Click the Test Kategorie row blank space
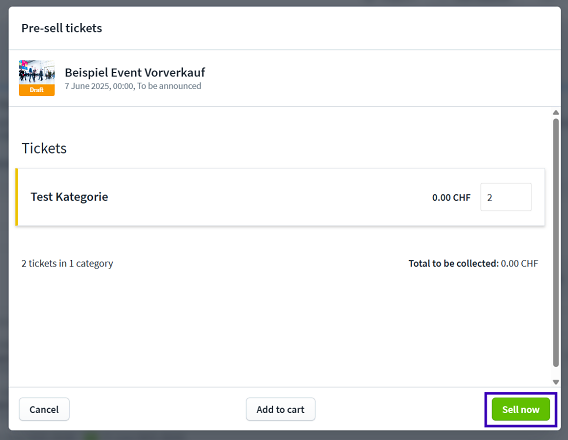 [x=268, y=197]
